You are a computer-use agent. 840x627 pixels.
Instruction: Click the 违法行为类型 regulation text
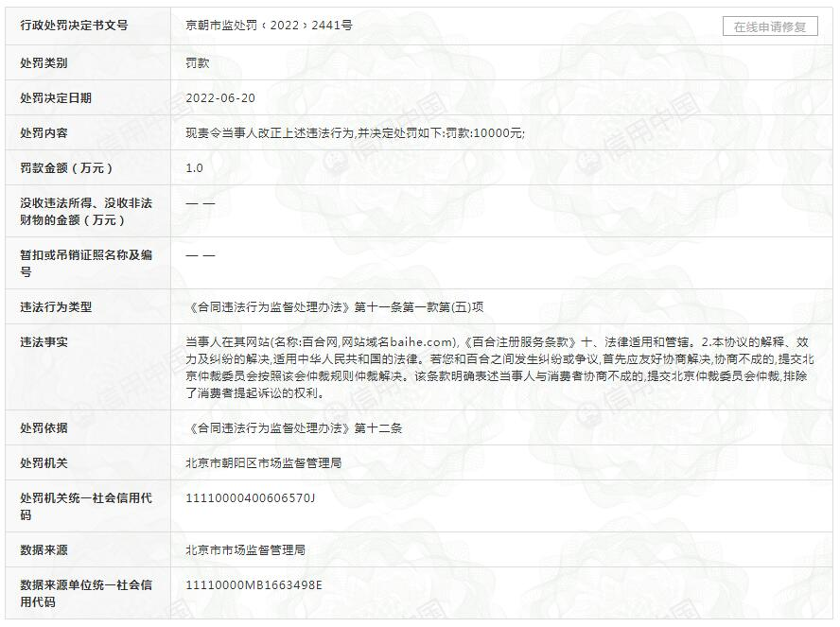pos(335,306)
